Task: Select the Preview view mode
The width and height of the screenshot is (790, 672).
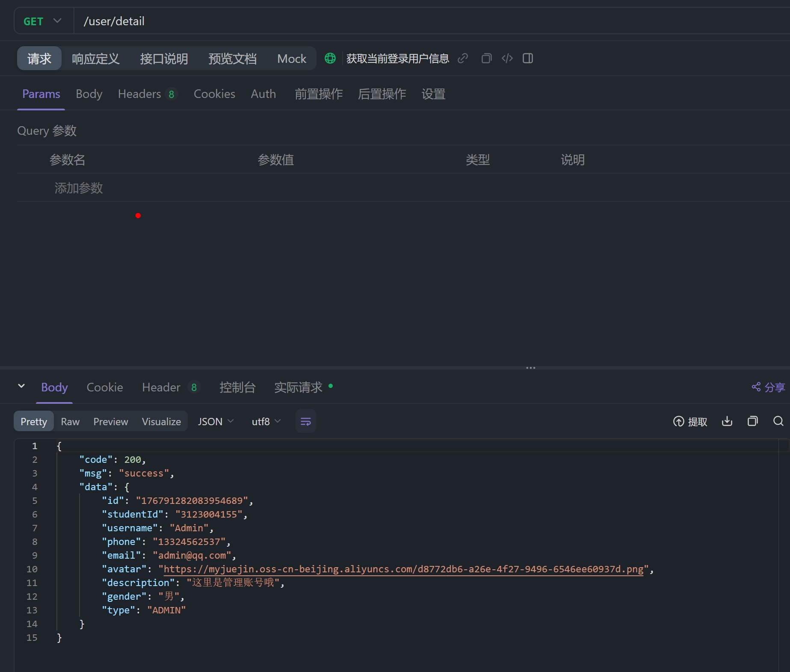Action: pyautogui.click(x=111, y=421)
